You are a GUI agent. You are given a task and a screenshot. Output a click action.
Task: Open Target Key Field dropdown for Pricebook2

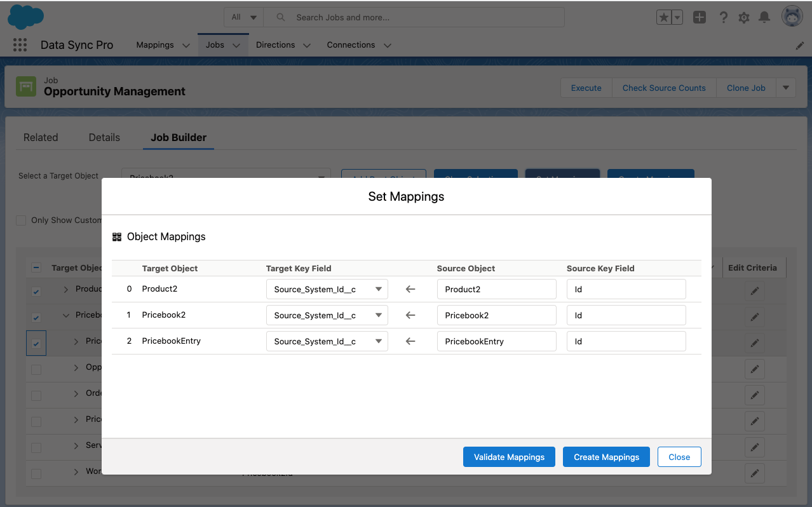coord(327,315)
